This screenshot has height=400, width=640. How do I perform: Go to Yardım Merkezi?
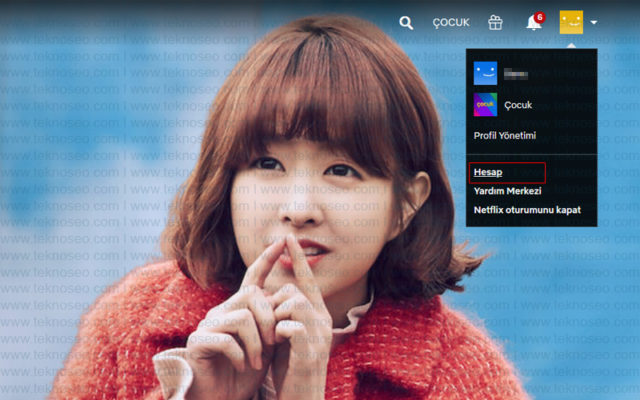tap(507, 191)
